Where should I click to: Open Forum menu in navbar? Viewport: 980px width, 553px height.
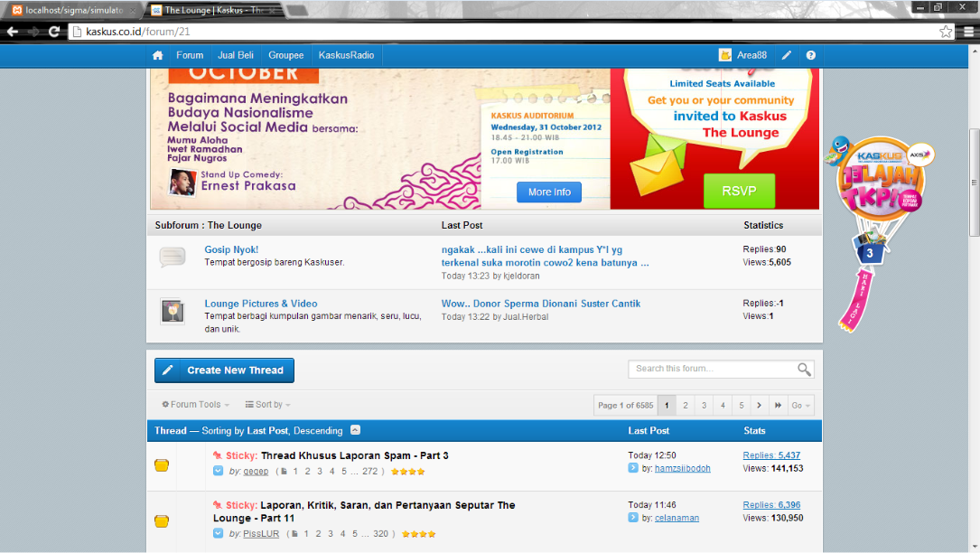(190, 55)
